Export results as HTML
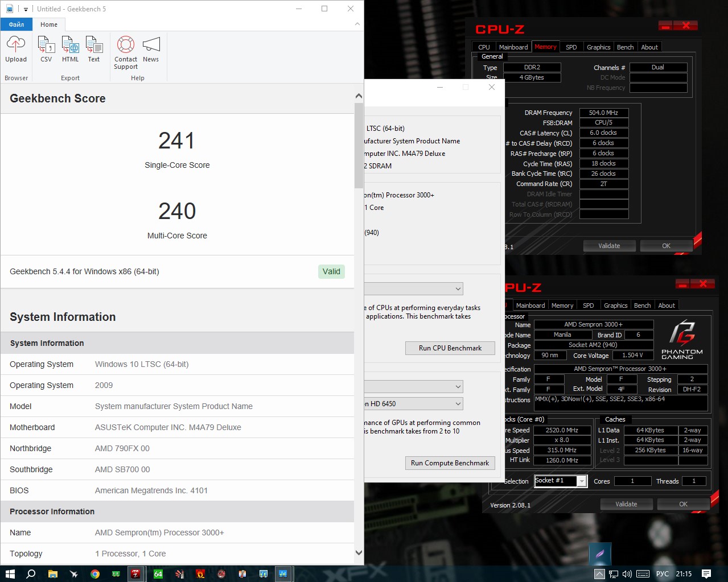This screenshot has height=582, width=728. point(70,49)
